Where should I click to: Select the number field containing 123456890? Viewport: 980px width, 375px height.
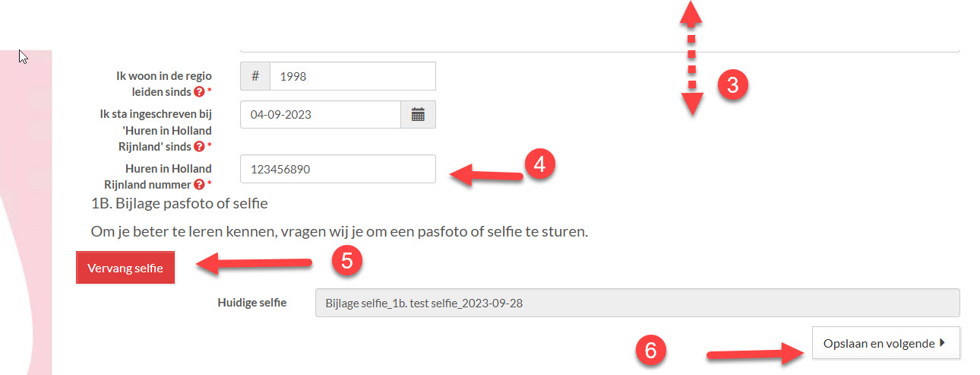click(337, 169)
